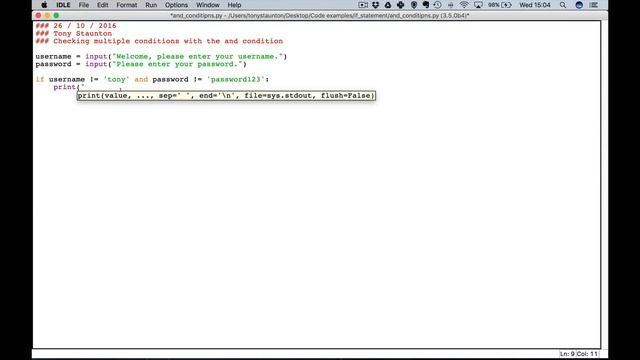Click the comment line '26 / 10 / 2016'
This screenshot has width=640, height=360.
pyautogui.click(x=76, y=26)
